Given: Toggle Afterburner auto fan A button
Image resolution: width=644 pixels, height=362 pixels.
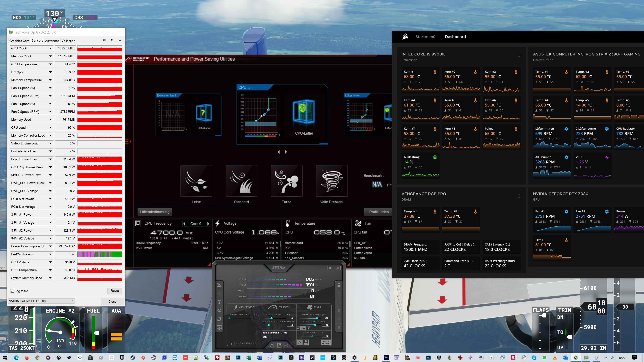Looking at the screenshot, I should (x=300, y=343).
